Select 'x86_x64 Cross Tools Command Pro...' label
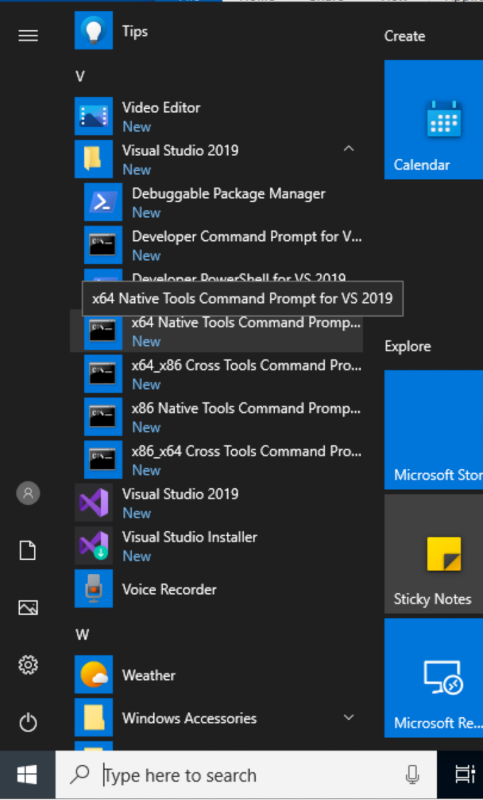This screenshot has width=483, height=800. click(246, 452)
